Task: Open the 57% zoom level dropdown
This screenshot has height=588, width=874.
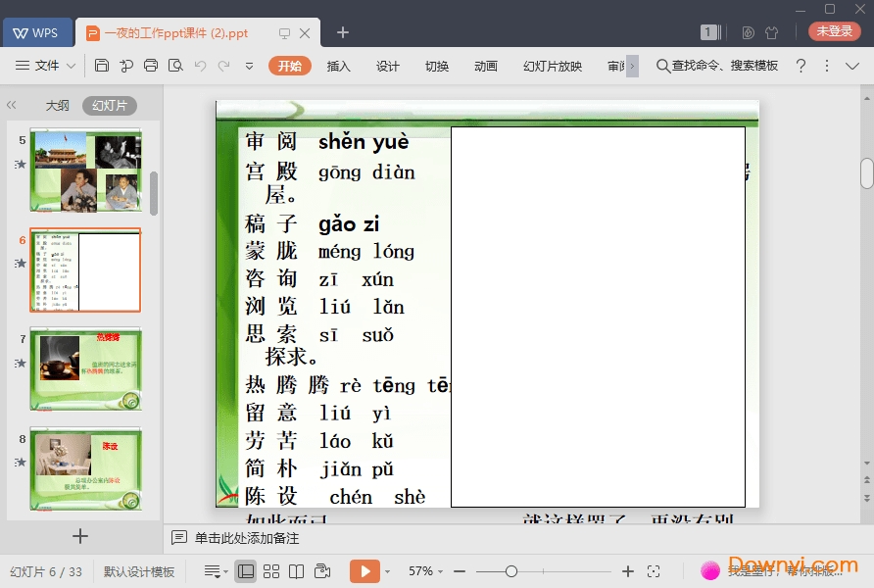Action: pos(427,571)
